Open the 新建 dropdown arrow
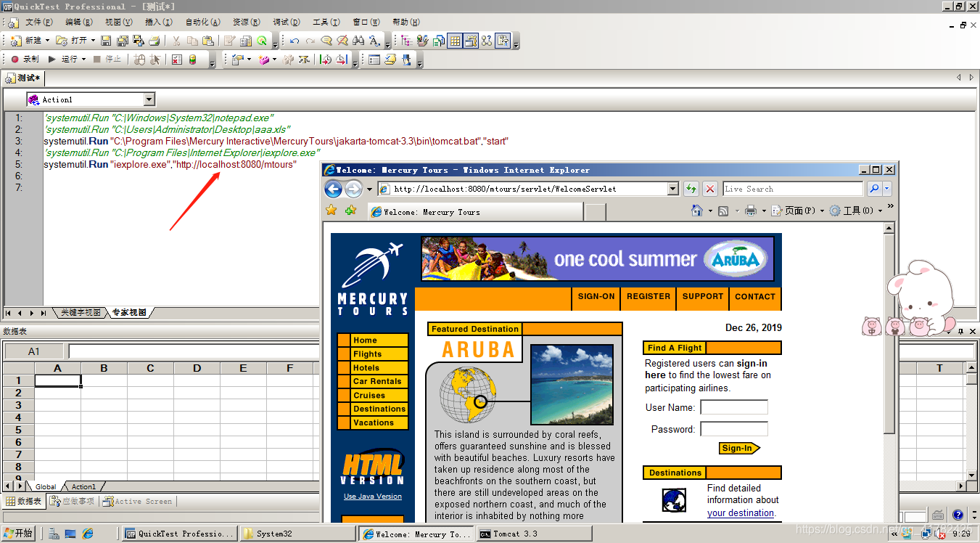This screenshot has height=543, width=980. pyautogui.click(x=48, y=41)
